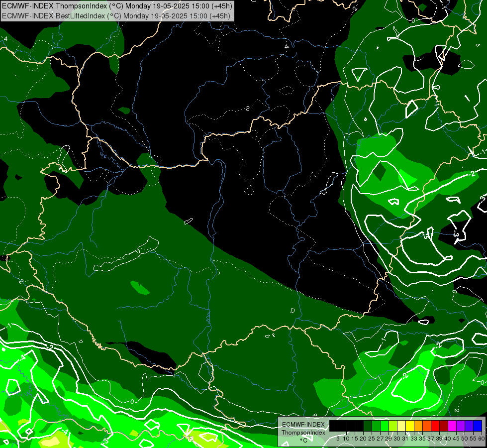Select the bright red 37-39 legend swatch
The height and width of the screenshot is (448, 487).
point(435,426)
